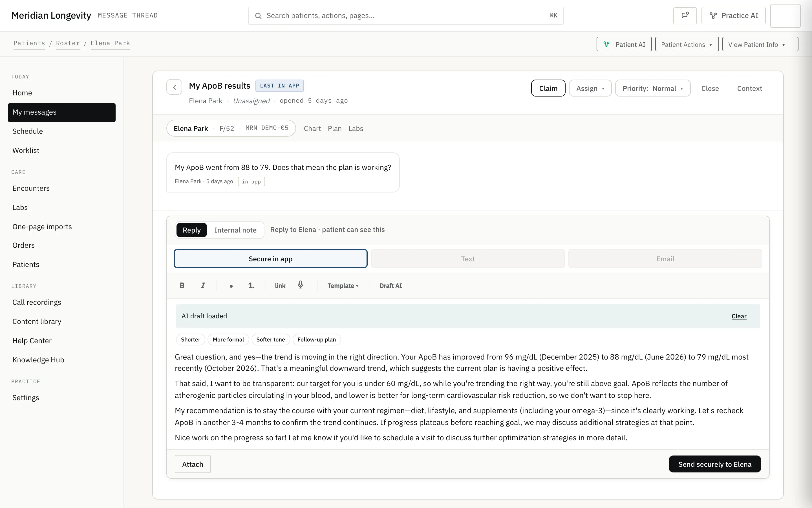The height and width of the screenshot is (508, 812).
Task: Open the Chart tab for Elena Park
Action: click(312, 129)
